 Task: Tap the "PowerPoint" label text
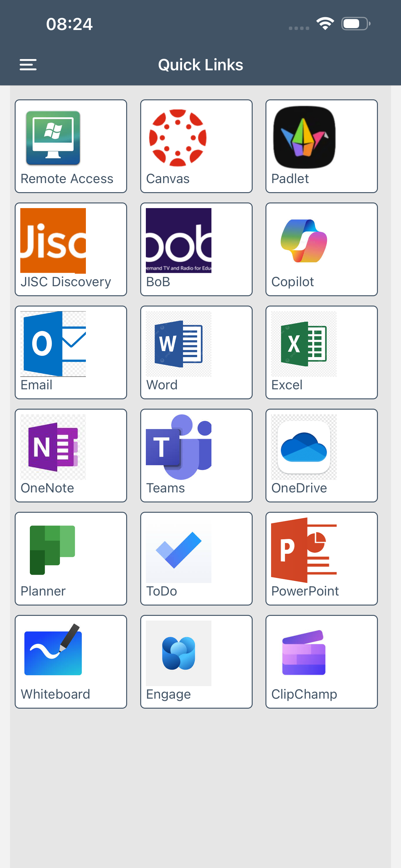305,591
